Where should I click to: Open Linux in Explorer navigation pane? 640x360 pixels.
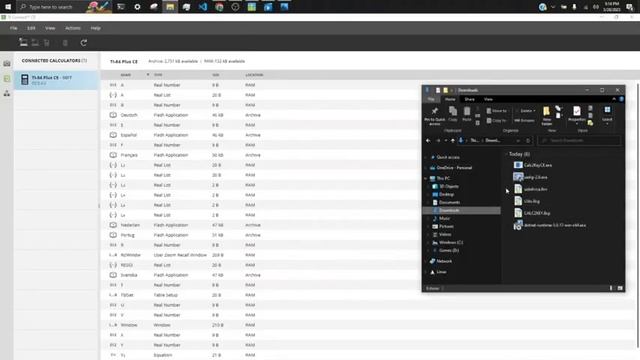(x=441, y=272)
